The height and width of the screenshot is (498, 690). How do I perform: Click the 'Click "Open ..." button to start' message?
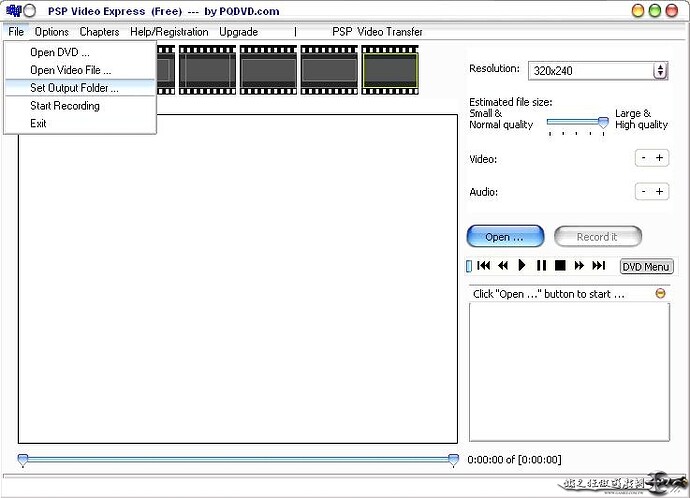[548, 294]
